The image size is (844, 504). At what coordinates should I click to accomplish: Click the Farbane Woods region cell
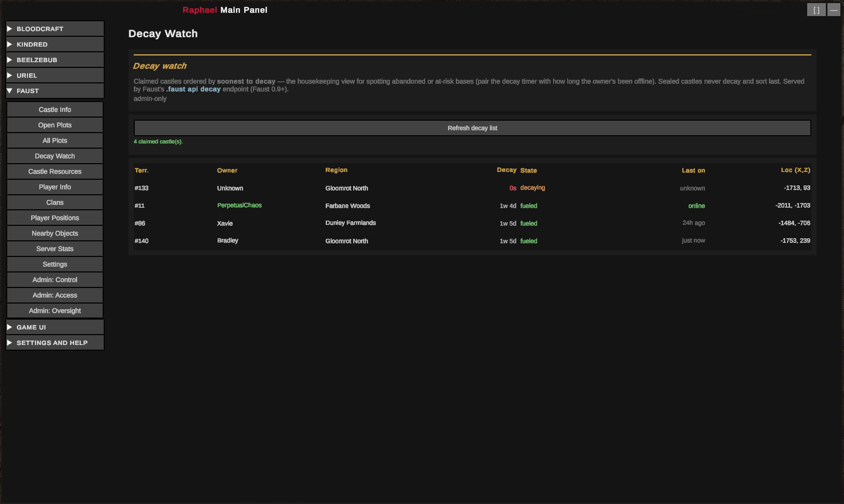(x=348, y=206)
